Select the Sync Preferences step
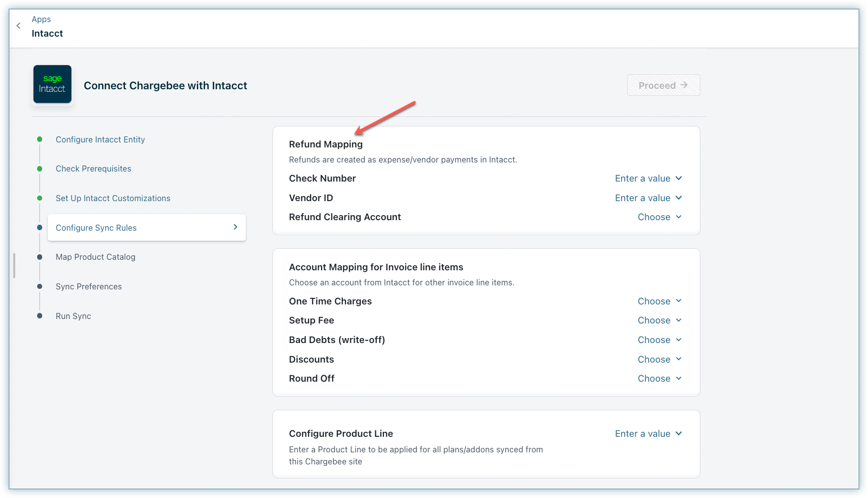This screenshot has height=498, width=868. point(89,286)
